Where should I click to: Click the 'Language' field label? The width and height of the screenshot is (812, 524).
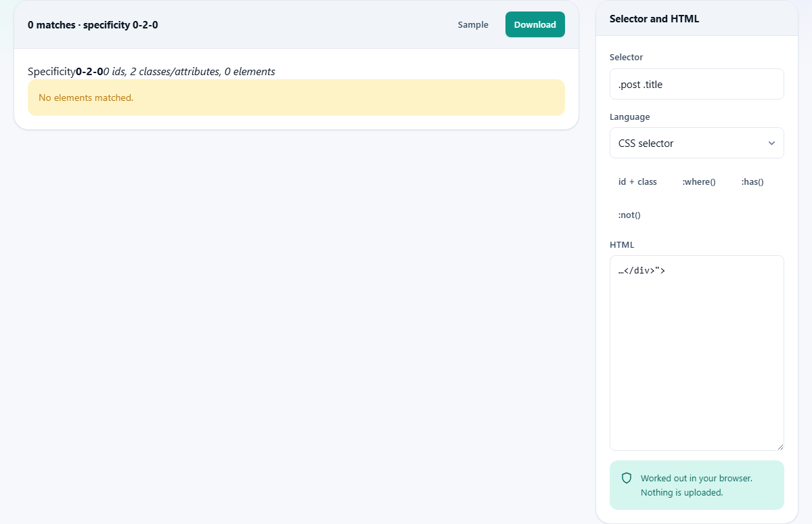(629, 116)
